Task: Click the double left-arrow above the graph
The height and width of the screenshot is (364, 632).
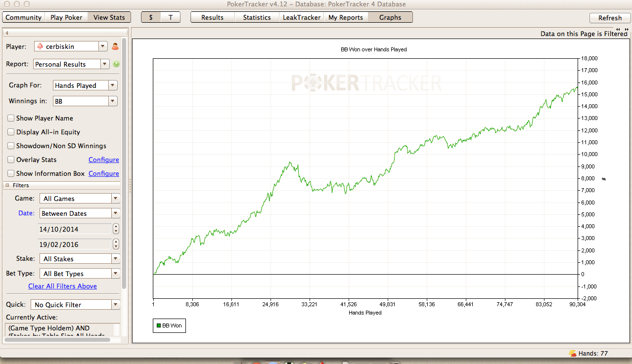Action: coord(618,29)
